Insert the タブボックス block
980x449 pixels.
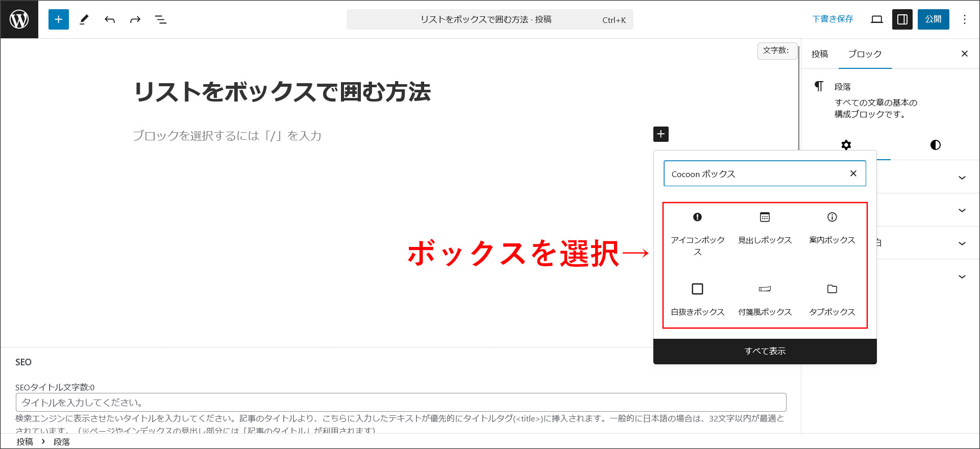tap(832, 300)
